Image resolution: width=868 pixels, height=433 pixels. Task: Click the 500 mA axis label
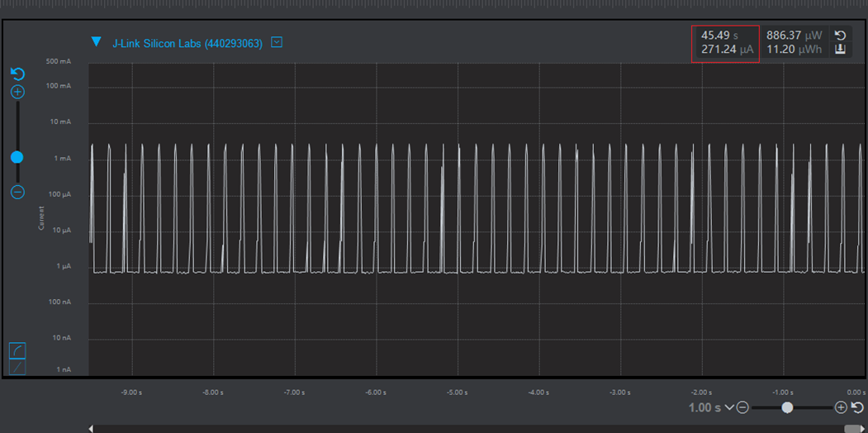pyautogui.click(x=58, y=61)
